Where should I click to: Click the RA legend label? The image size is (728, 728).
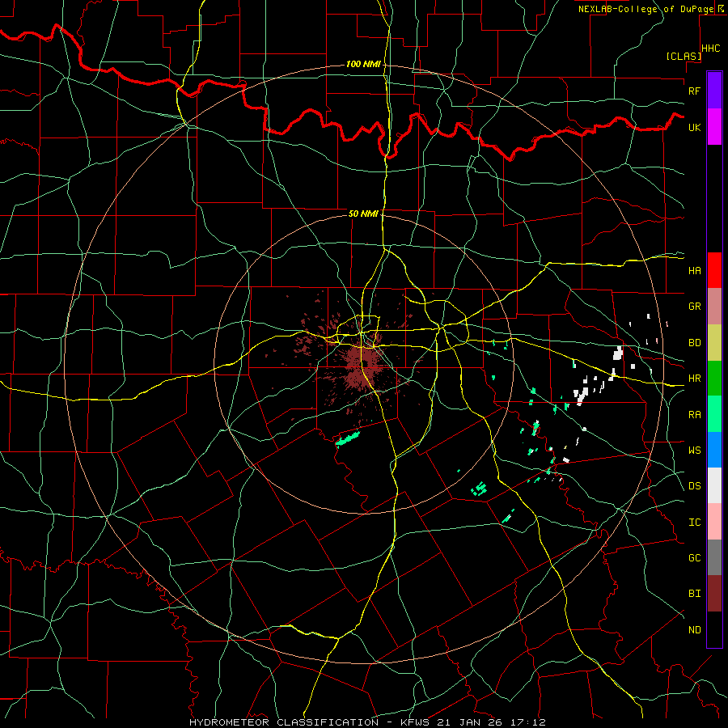(x=694, y=414)
